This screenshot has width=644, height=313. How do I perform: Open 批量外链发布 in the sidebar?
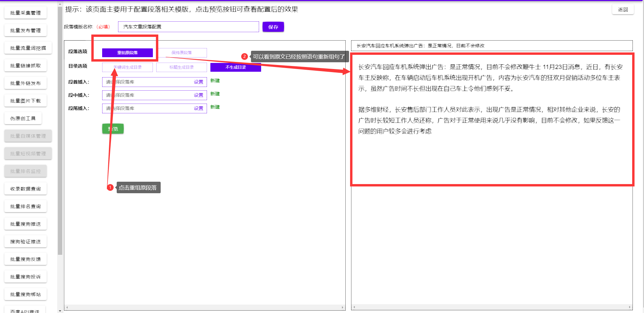25,83
